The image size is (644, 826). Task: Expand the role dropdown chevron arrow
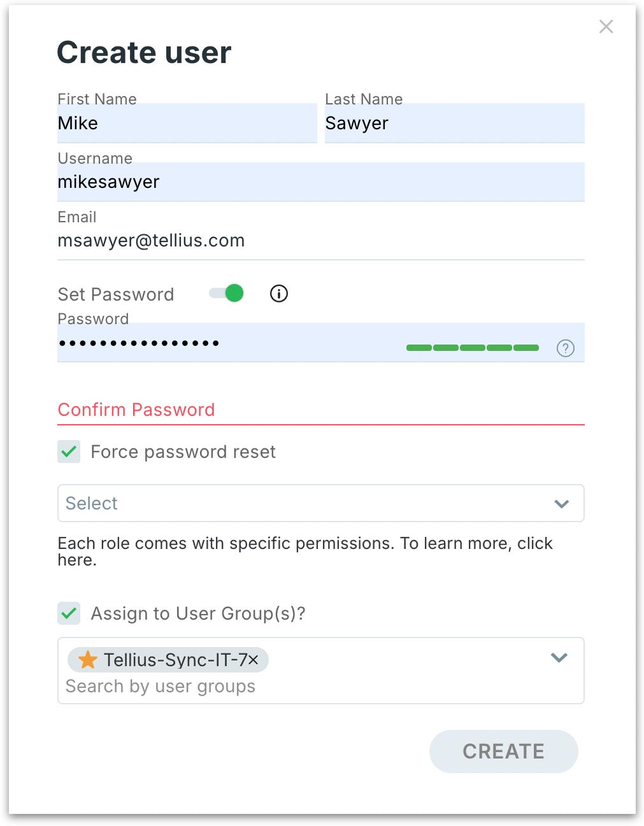point(561,504)
